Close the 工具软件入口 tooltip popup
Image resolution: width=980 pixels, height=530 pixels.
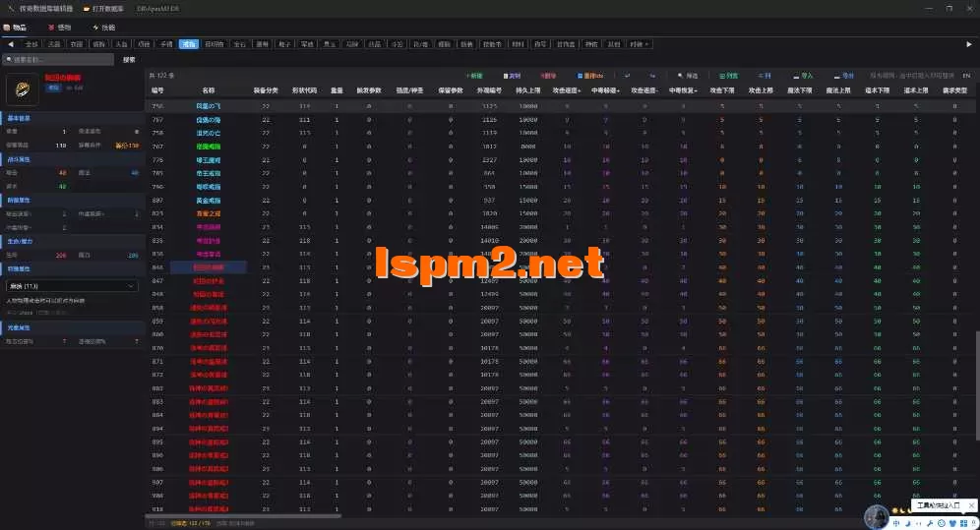pyautogui.click(x=970, y=505)
